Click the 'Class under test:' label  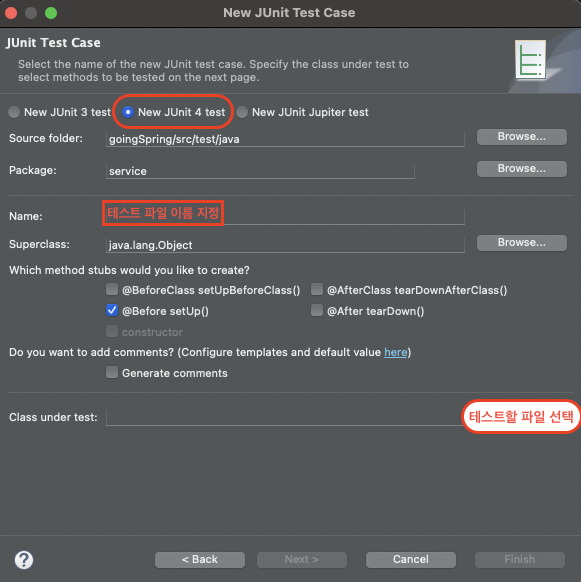(53, 418)
